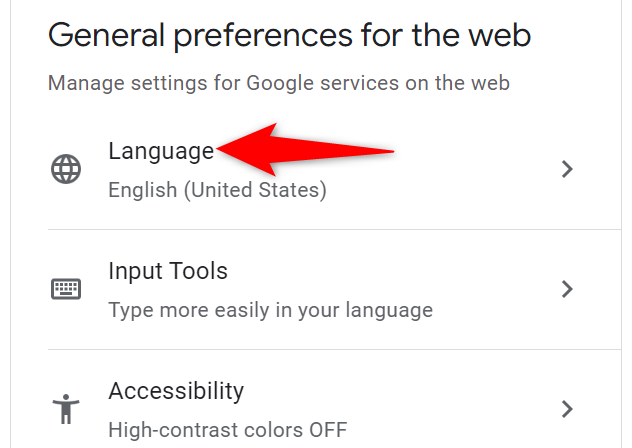632x448 pixels.
Task: Click the globe icon beside Language
Action: [67, 169]
